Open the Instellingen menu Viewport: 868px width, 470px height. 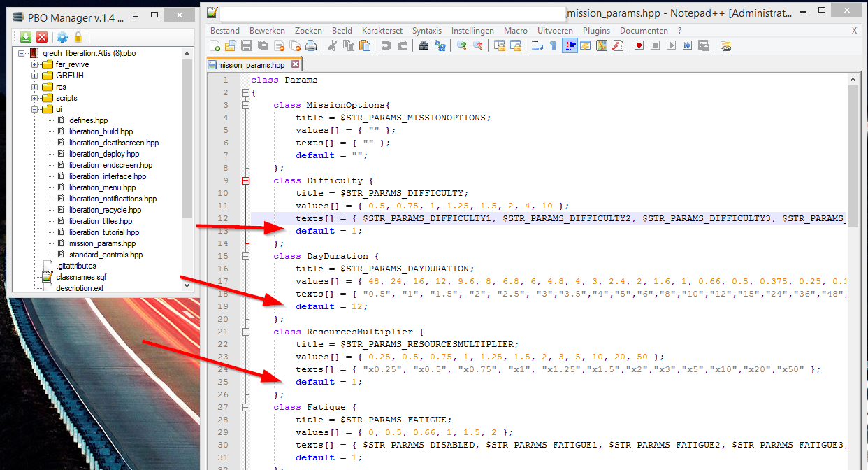[472, 31]
